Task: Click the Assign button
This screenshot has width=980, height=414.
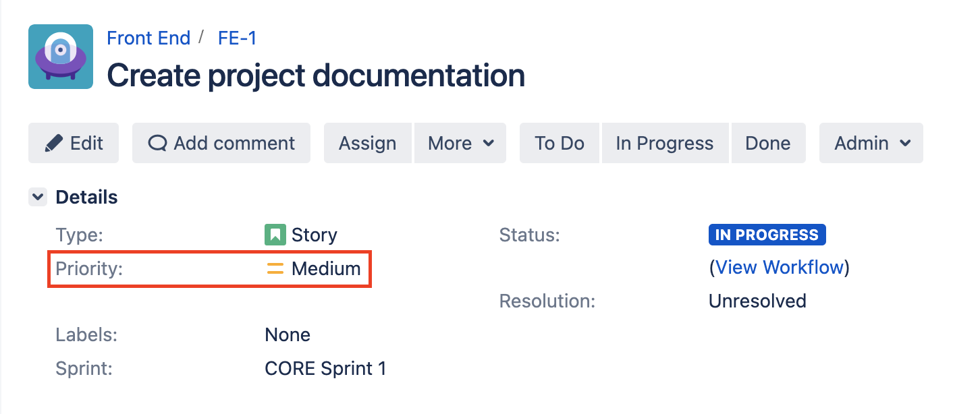Action: [x=367, y=143]
